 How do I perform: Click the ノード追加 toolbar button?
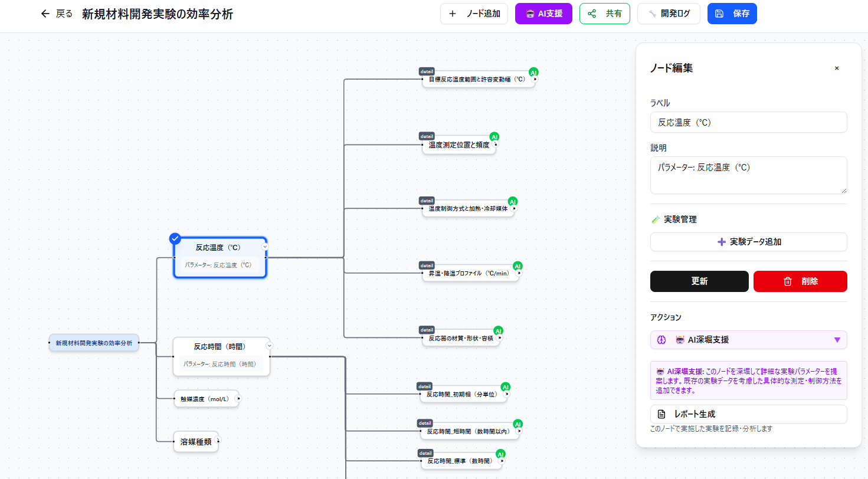[474, 14]
